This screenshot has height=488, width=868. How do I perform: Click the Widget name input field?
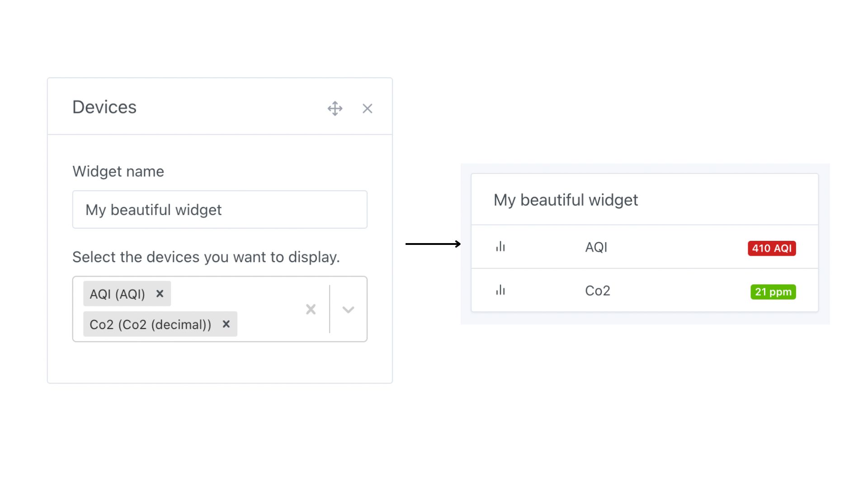[x=220, y=210]
